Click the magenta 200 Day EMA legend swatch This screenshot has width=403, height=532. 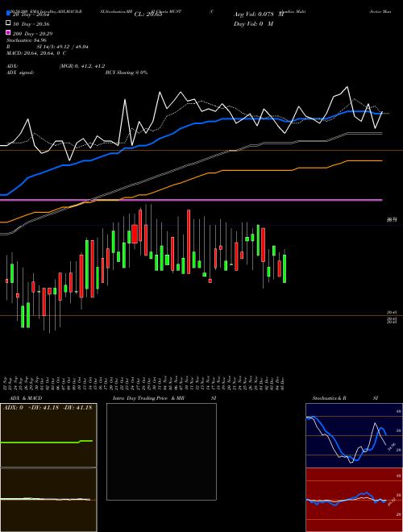point(8,32)
